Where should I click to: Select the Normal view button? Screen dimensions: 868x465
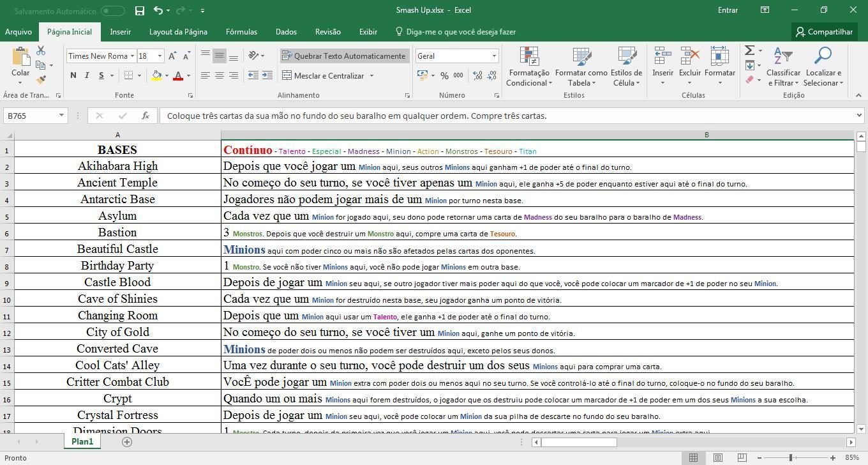(693, 457)
